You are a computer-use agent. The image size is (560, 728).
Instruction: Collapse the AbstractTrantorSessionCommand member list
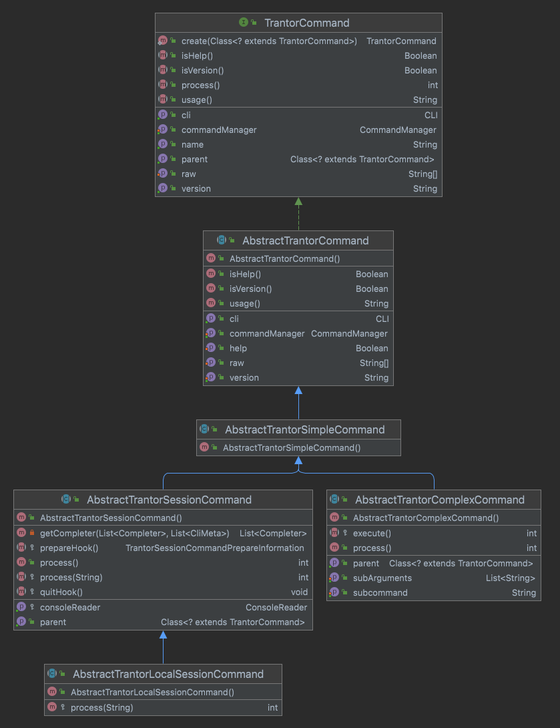tap(163, 500)
